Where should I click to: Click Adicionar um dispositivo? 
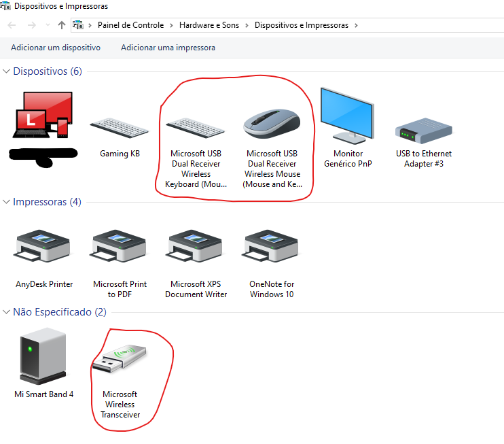[x=56, y=48]
